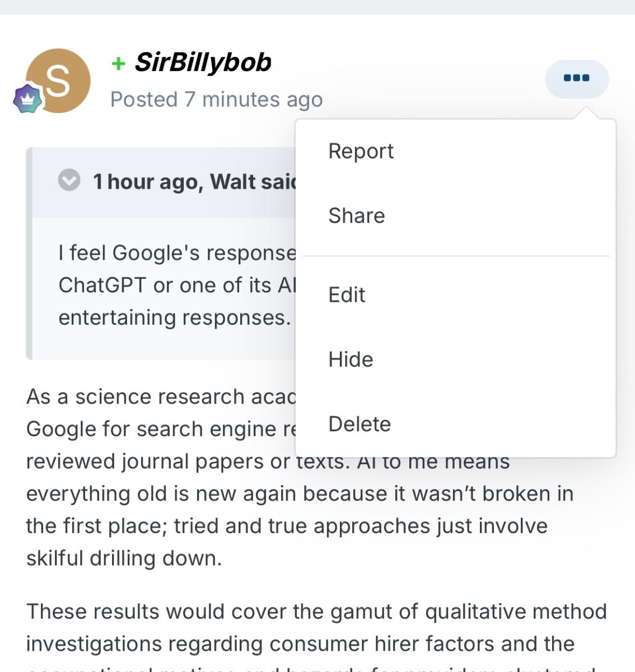This screenshot has height=672, width=635.
Task: Collapse the Walt quote with chevron icon
Action: [x=69, y=180]
